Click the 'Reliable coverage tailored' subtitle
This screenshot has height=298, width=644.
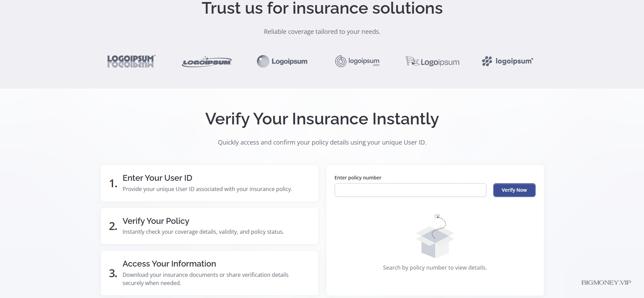click(x=322, y=32)
